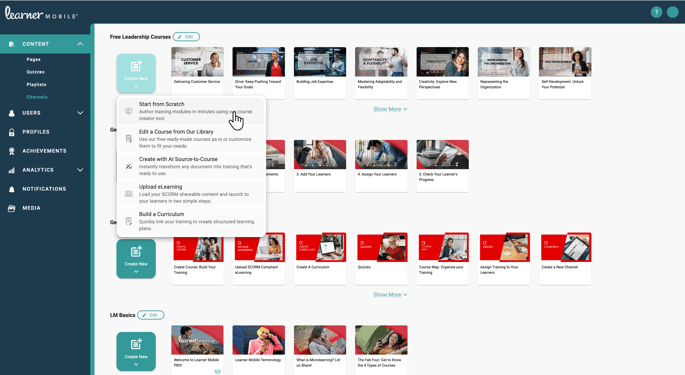This screenshot has width=685, height=375.
Task: Open 5: Check Your Learner's Progress card
Action: [x=443, y=166]
